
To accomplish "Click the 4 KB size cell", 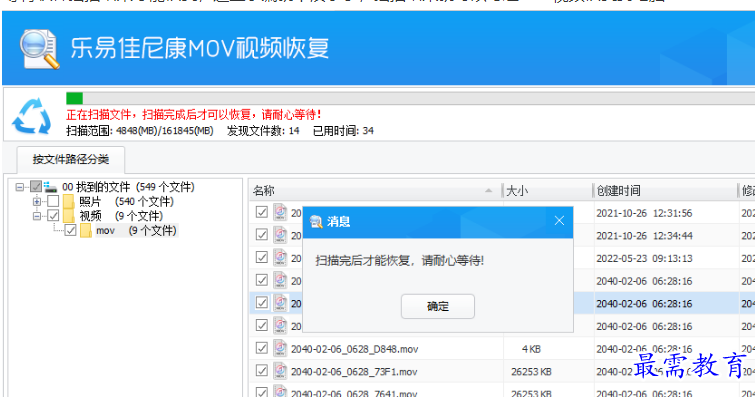I will [531, 349].
